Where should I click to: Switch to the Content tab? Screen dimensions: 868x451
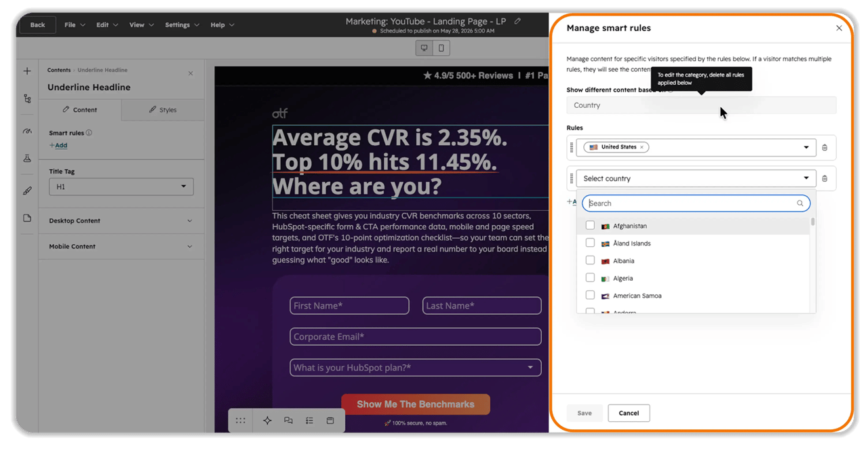click(x=80, y=109)
